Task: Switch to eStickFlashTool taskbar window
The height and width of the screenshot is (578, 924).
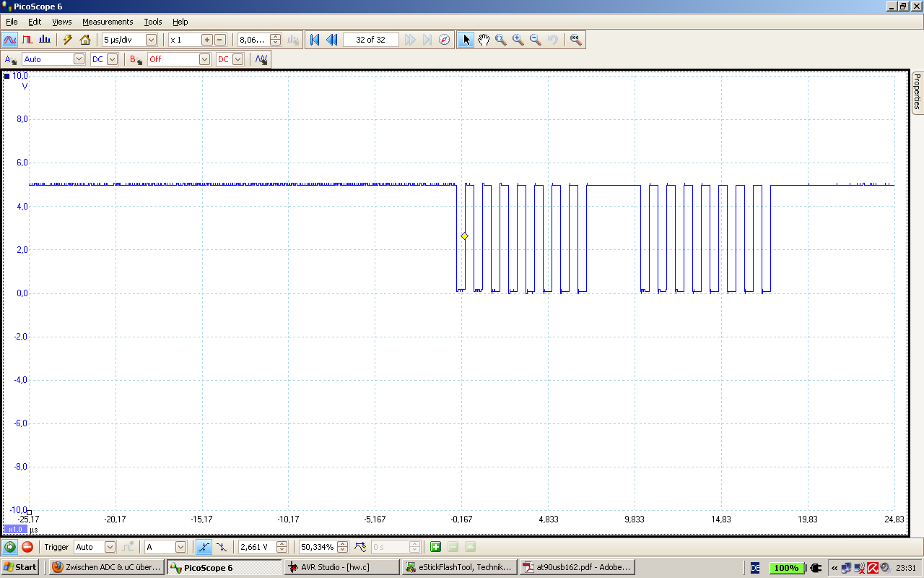Action: point(459,567)
